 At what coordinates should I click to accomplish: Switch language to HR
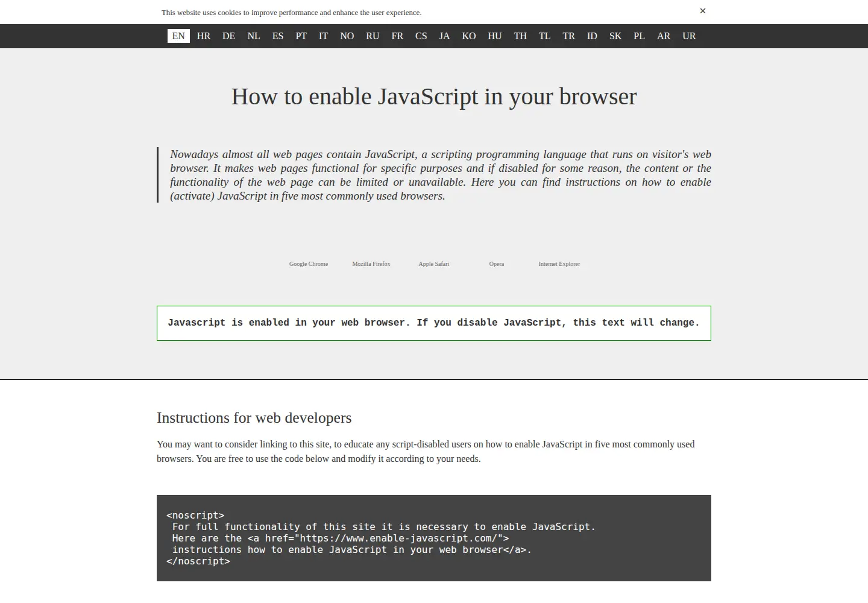tap(204, 36)
